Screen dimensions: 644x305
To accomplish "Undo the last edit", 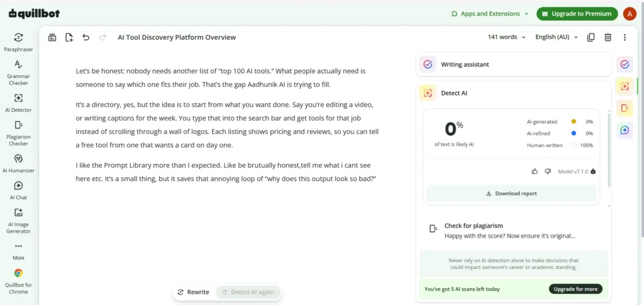I will point(86,37).
